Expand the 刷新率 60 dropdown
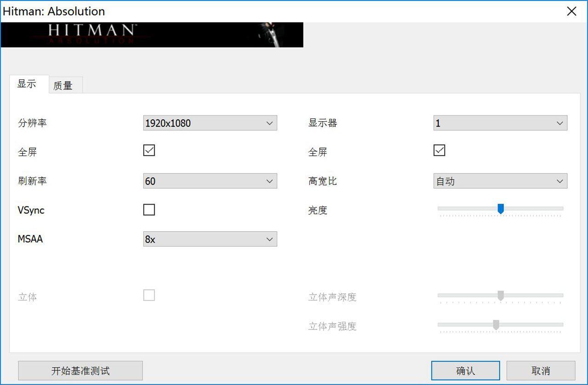This screenshot has height=385, width=588. (x=210, y=181)
